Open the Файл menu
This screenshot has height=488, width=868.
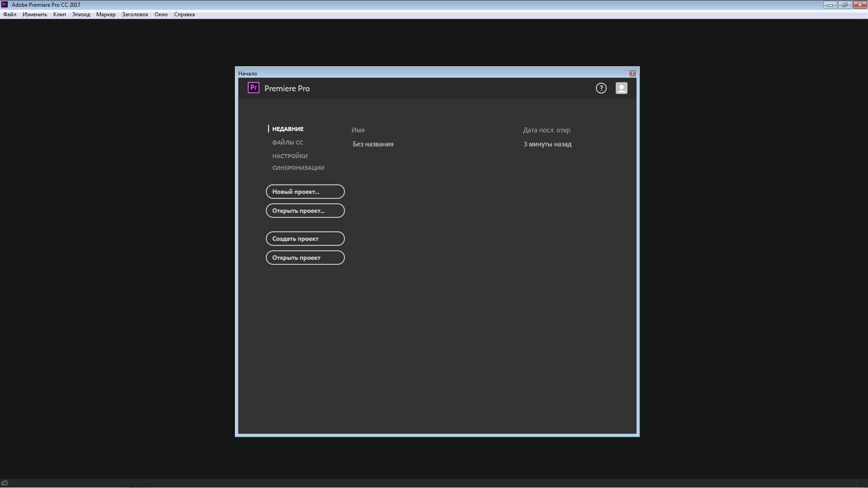[x=9, y=14]
